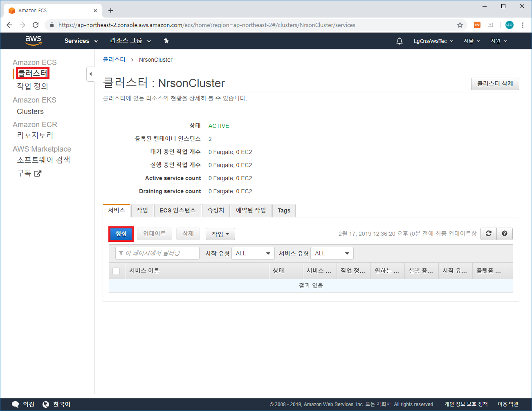
Task: Click the pin shortcut icon in navbar
Action: point(166,41)
